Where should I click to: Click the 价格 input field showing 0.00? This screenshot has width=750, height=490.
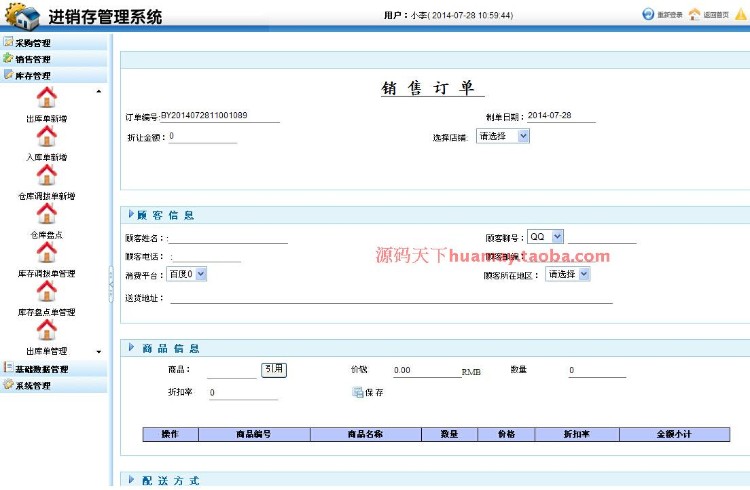(427, 371)
